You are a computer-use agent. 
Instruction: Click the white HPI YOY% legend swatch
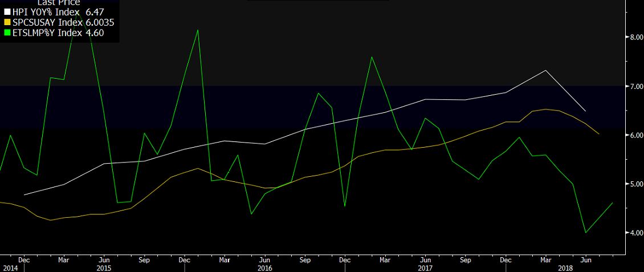coord(7,13)
